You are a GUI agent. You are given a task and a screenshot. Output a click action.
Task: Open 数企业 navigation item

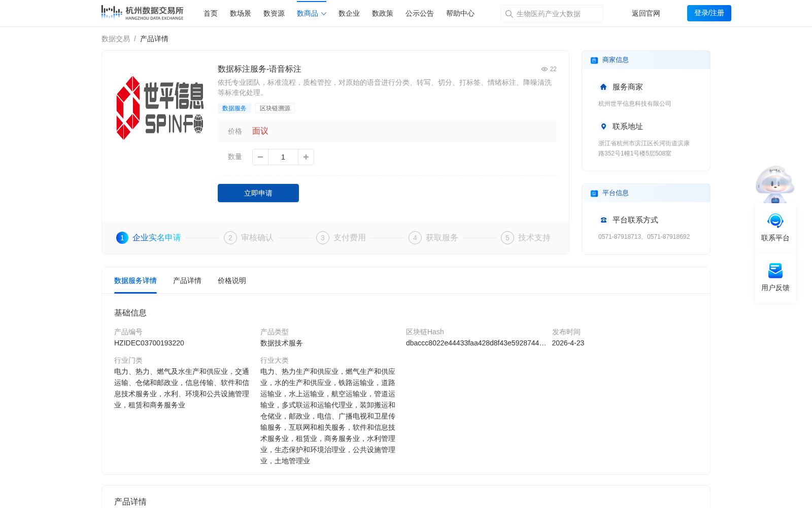349,13
